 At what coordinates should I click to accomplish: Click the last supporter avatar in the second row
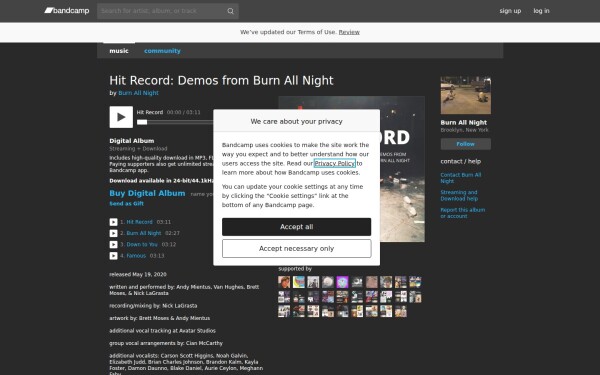(415, 297)
